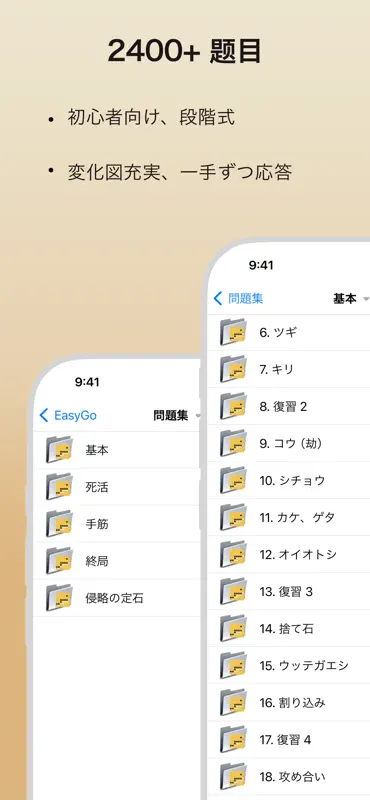Select the text 16. 割り込み
This screenshot has height=800, width=370.
[292, 703]
